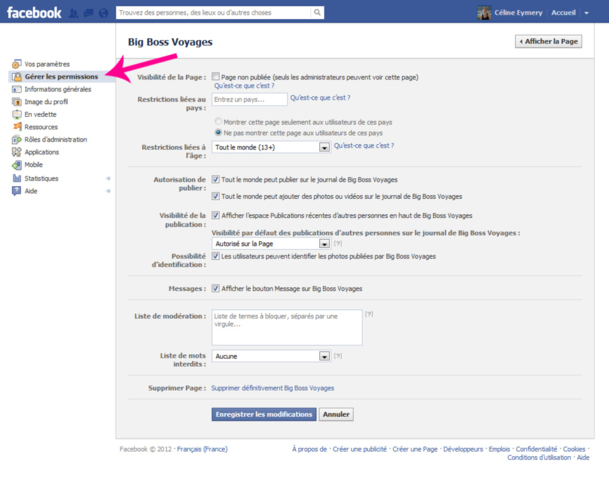609x479 pixels.
Task: Open notifications globe icon
Action: coord(103,13)
